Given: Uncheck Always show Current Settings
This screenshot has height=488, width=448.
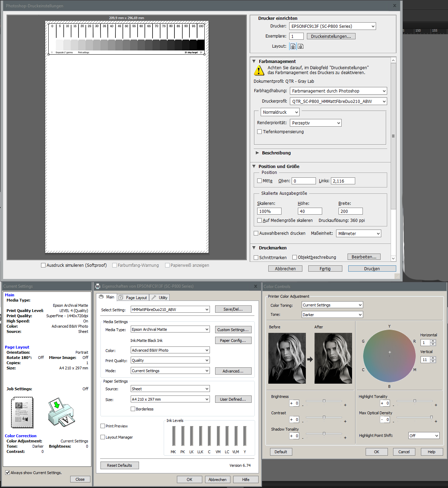Looking at the screenshot, I should click(8, 473).
